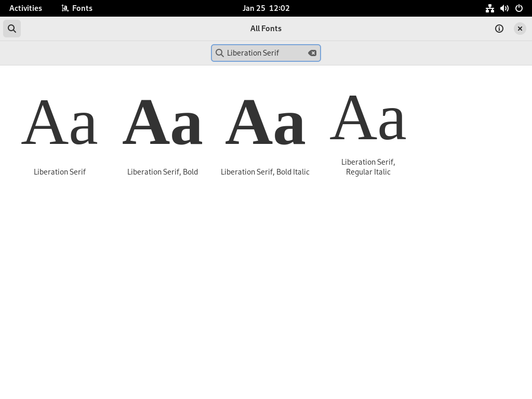This screenshot has width=532, height=399.
Task: Click inside the Liberation Serif search field
Action: coord(265,53)
